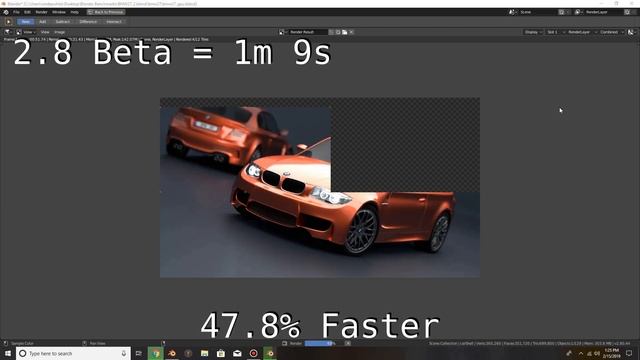Open the Windows Start menu
640x360 pixels.
tap(8, 353)
